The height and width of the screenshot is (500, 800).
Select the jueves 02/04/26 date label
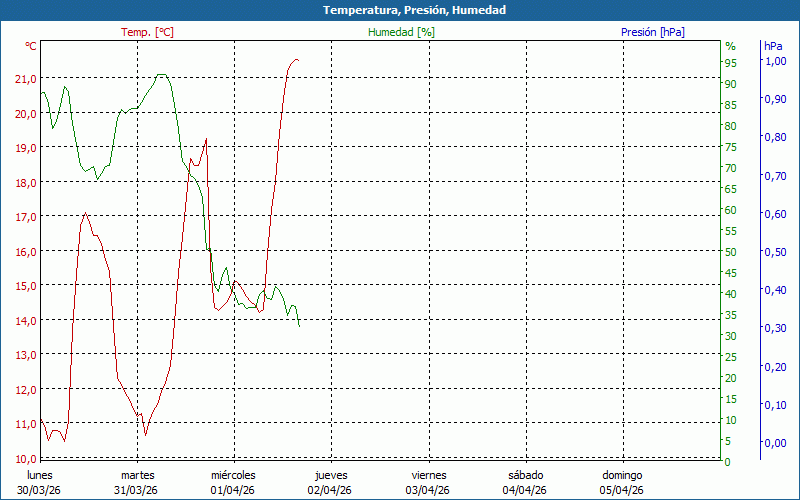pyautogui.click(x=330, y=483)
